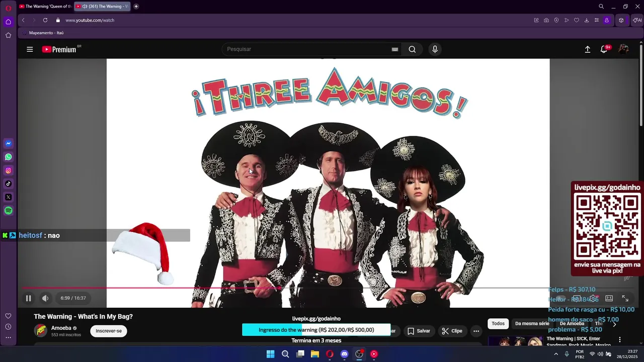644x362 pixels.
Task: Open YouTube upload/create button
Action: pos(587,49)
